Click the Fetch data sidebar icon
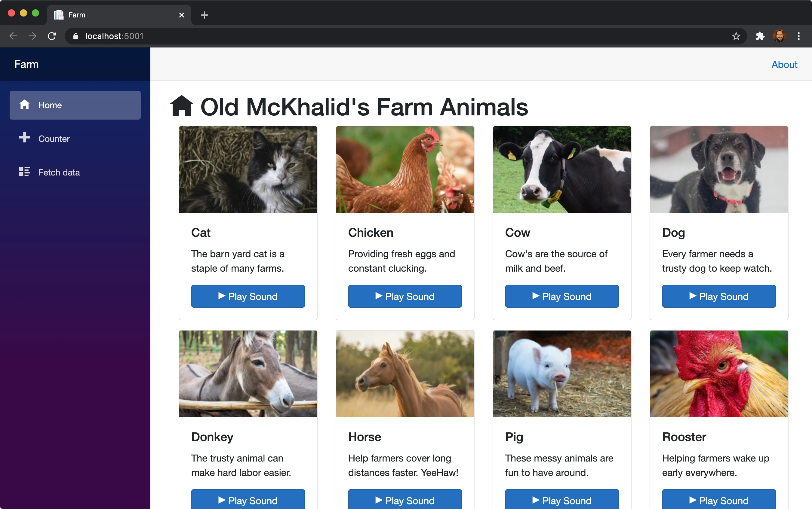The height and width of the screenshot is (509, 812). (x=23, y=172)
